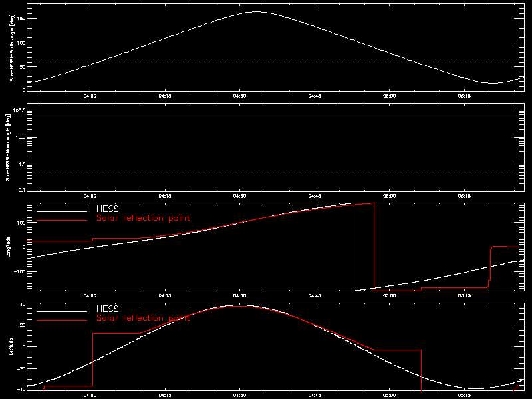Click the Sun-HESSI-Moon angle axis label

pos(8,147)
